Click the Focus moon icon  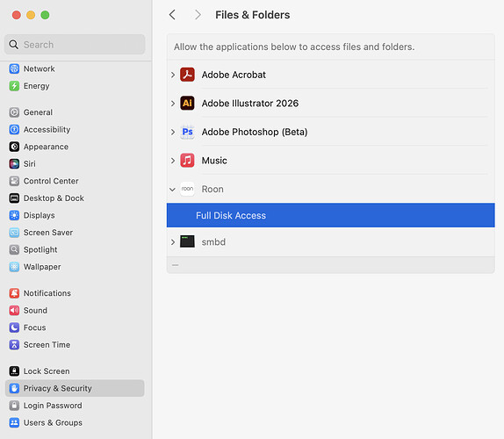(x=14, y=327)
